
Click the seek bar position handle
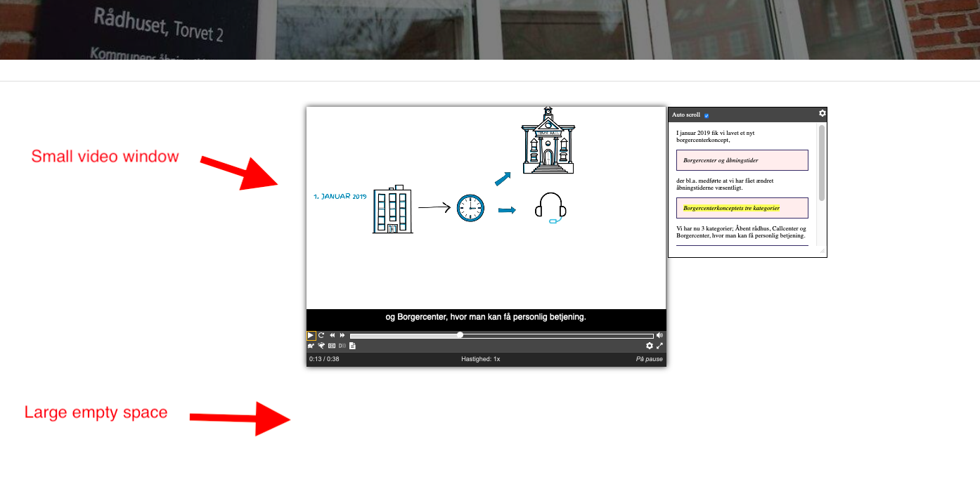[460, 335]
